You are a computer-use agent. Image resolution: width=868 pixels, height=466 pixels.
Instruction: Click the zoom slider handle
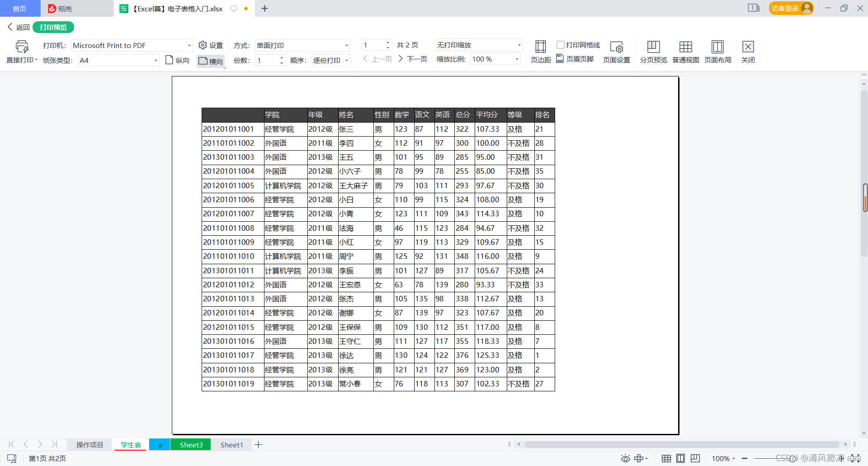(x=792, y=458)
